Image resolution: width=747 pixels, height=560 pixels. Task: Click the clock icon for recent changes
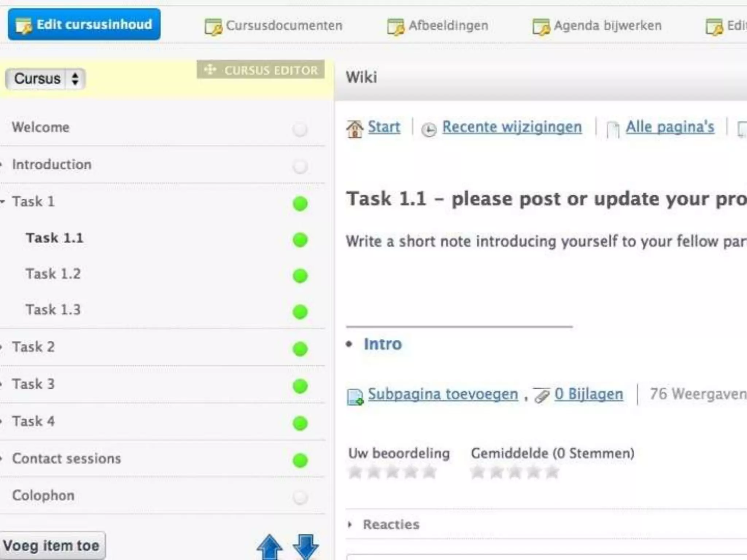click(x=429, y=129)
